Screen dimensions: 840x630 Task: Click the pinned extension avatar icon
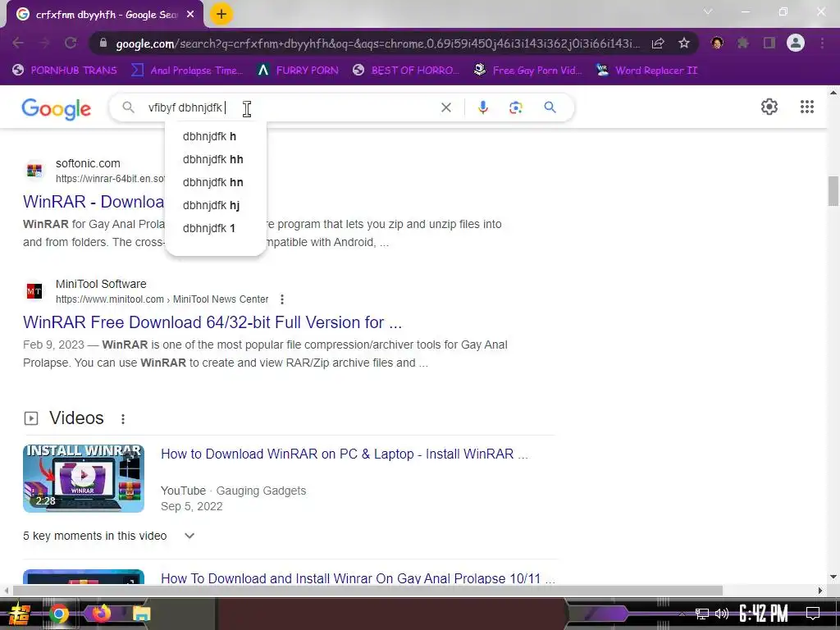[717, 43]
